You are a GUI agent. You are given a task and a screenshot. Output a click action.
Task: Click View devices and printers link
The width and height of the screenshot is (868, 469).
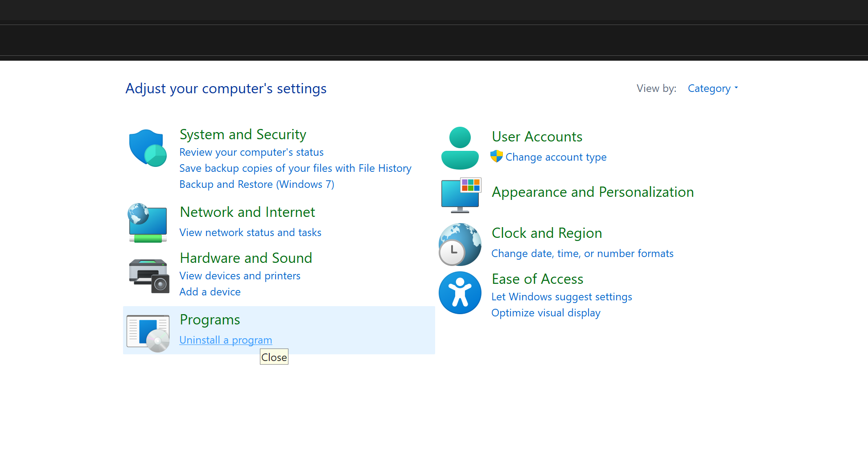pyautogui.click(x=240, y=276)
